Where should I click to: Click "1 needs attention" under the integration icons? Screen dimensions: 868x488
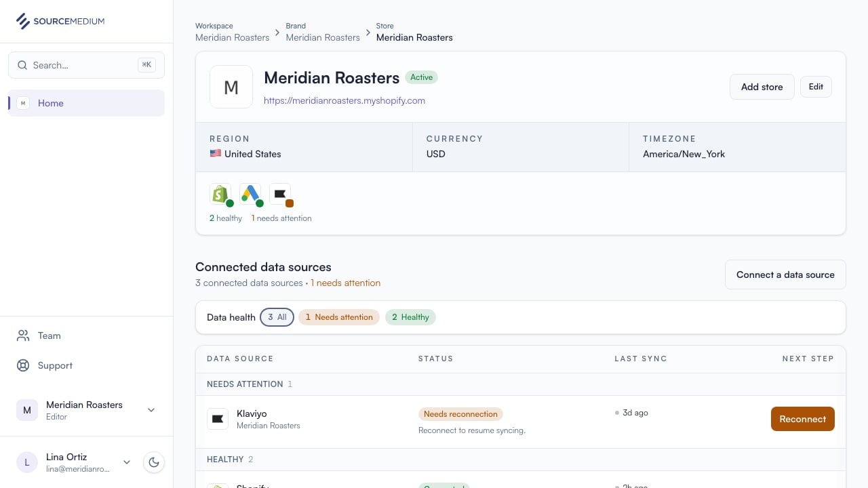(281, 218)
